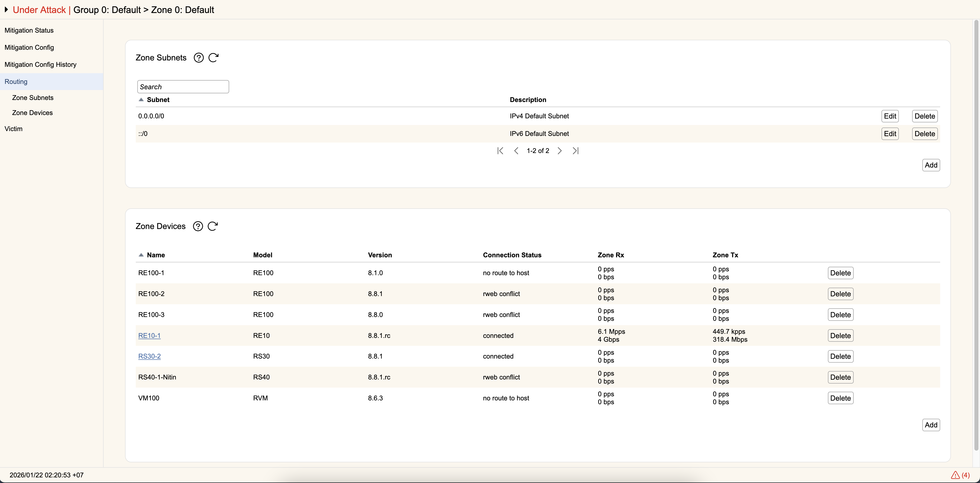
Task: Sort devices by Zone Tx column
Action: coord(725,255)
